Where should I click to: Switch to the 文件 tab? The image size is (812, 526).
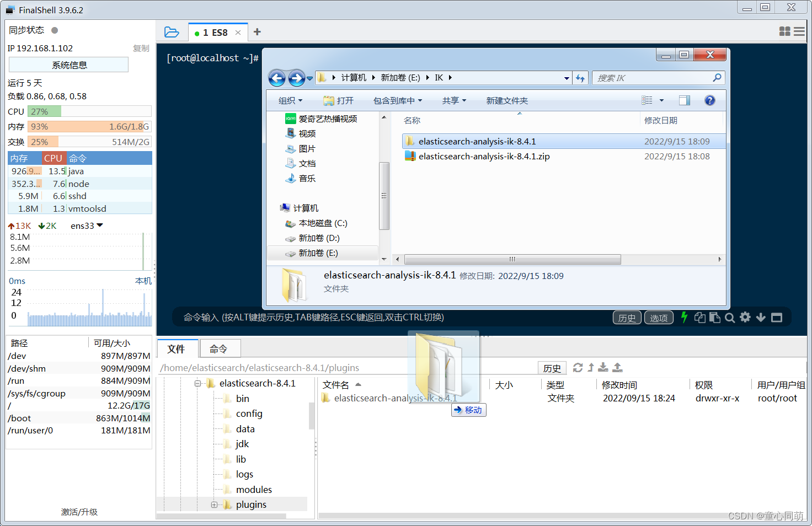[x=177, y=348]
